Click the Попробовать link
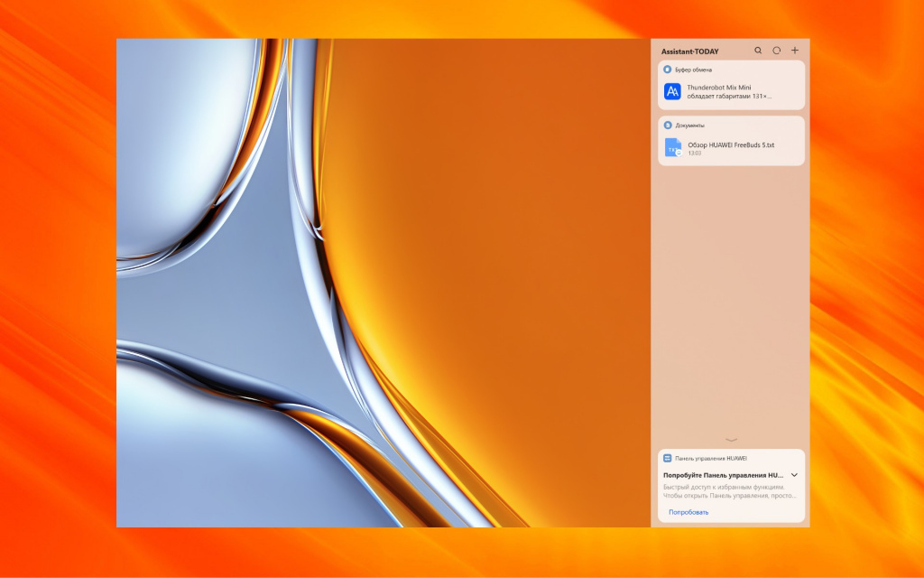The image size is (924, 578). pyautogui.click(x=688, y=512)
